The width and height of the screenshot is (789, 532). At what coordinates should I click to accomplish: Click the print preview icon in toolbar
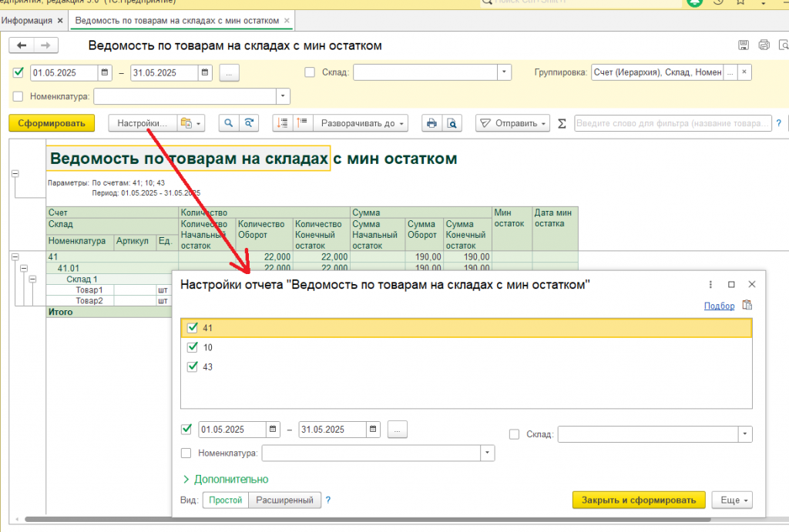tap(452, 123)
